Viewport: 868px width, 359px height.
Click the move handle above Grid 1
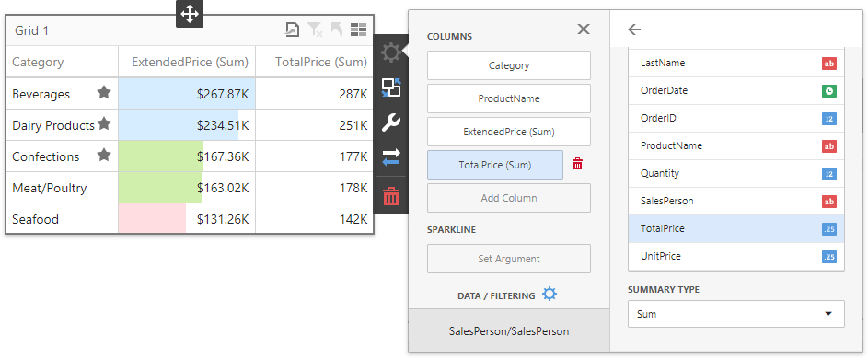pos(190,14)
